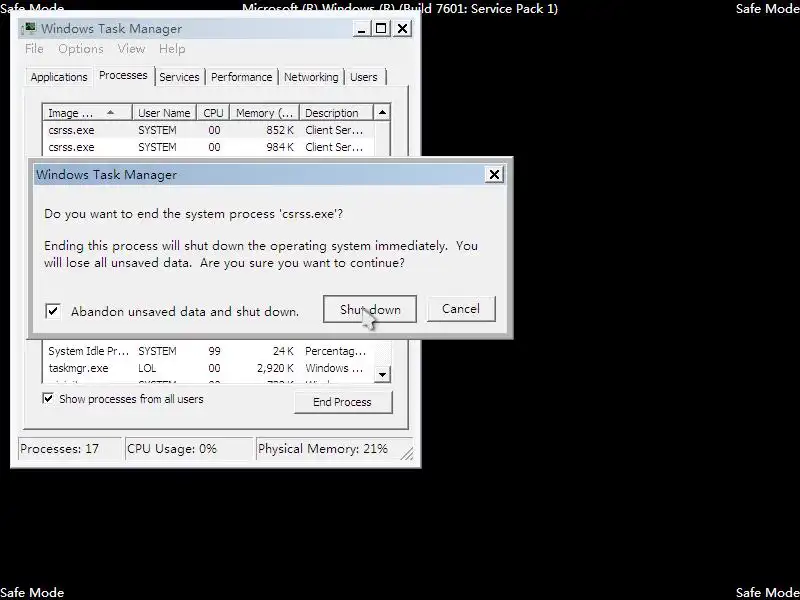
Task: Click the 2,920 K memory value
Action: coord(275,368)
